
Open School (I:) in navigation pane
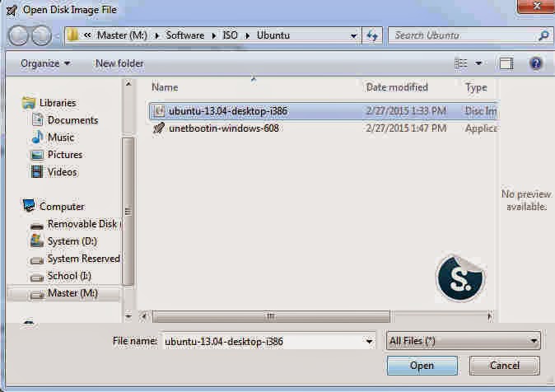[69, 276]
